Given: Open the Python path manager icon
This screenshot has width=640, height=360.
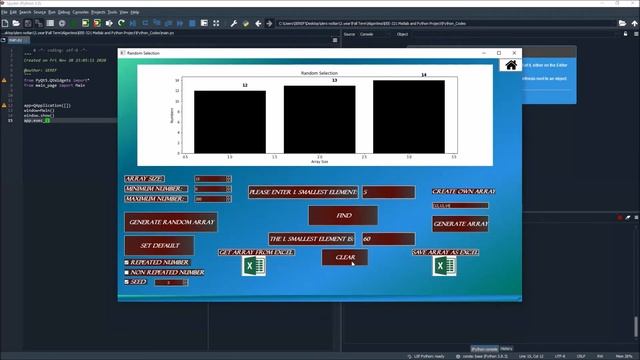Looking at the screenshot, I should (x=246, y=23).
